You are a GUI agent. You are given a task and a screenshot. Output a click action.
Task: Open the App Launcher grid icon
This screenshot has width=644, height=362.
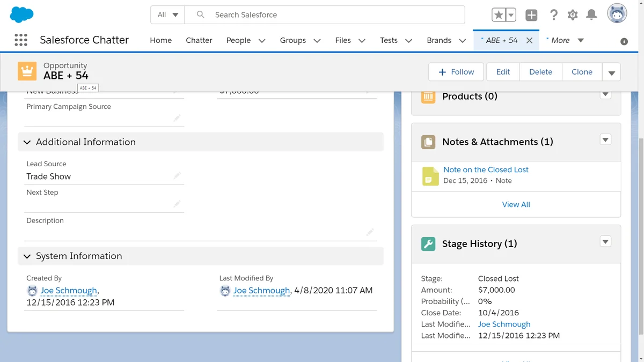pos(21,40)
